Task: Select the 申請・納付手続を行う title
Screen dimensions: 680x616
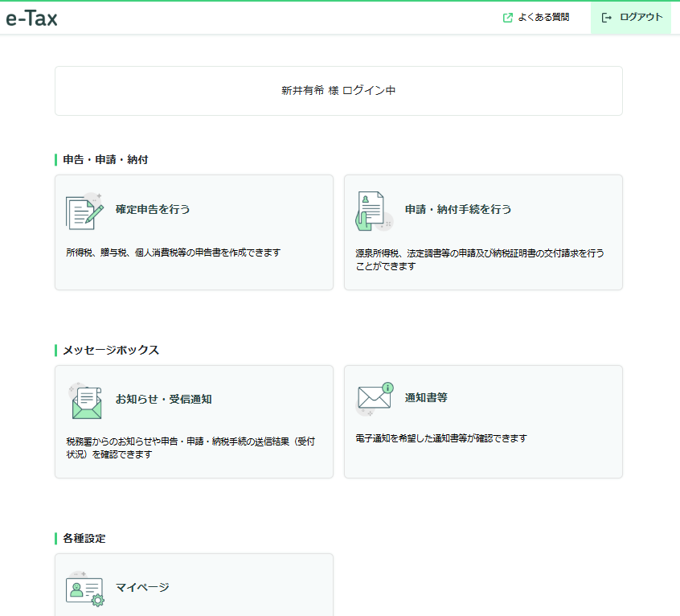Action: [x=458, y=209]
